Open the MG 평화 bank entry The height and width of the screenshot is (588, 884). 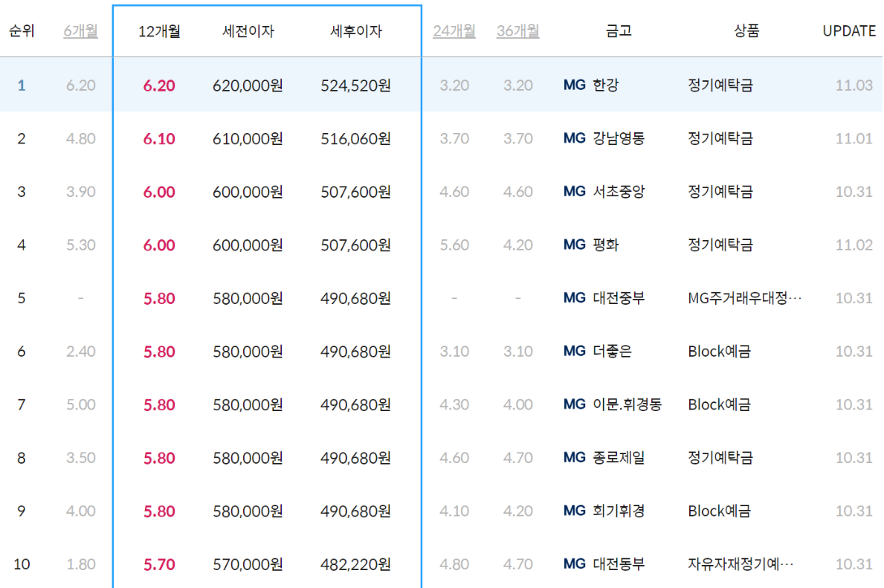(591, 245)
